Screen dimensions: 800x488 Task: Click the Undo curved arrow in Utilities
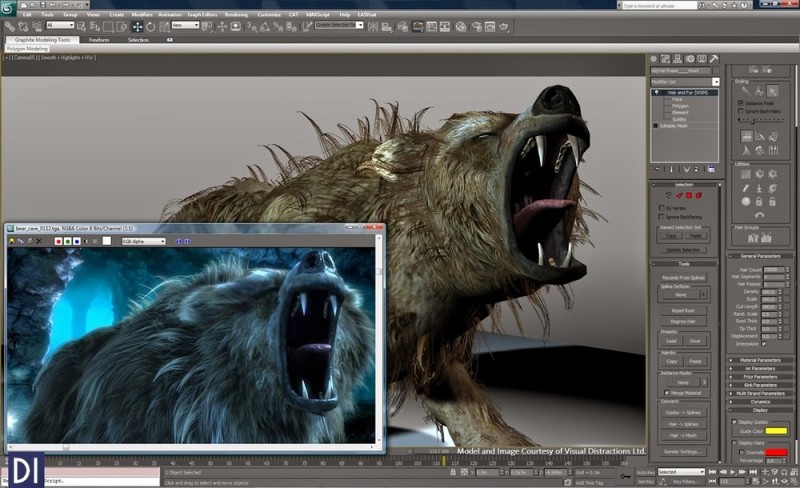tap(759, 215)
